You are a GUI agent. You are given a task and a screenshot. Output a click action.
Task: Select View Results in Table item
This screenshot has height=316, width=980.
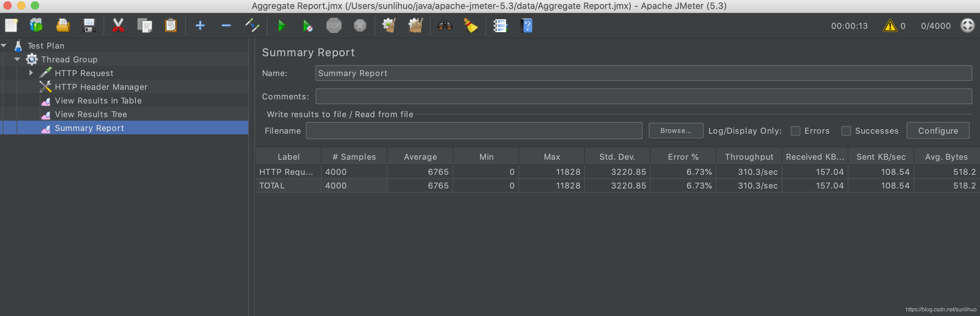98,100
